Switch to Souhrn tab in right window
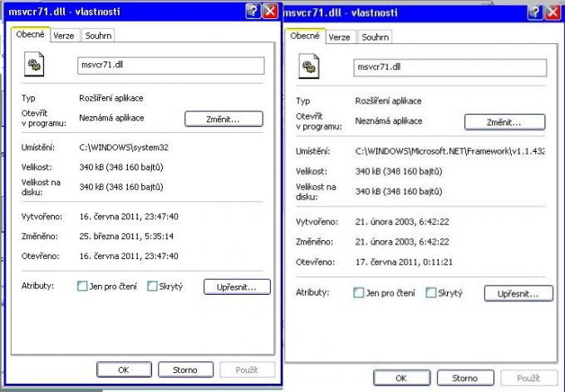The image size is (565, 392). pyautogui.click(x=375, y=37)
